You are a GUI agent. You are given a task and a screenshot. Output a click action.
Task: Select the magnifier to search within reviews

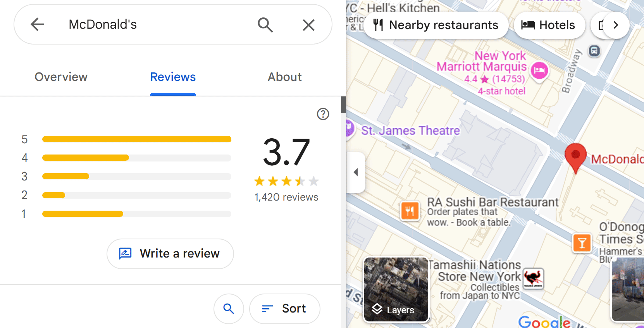229,309
